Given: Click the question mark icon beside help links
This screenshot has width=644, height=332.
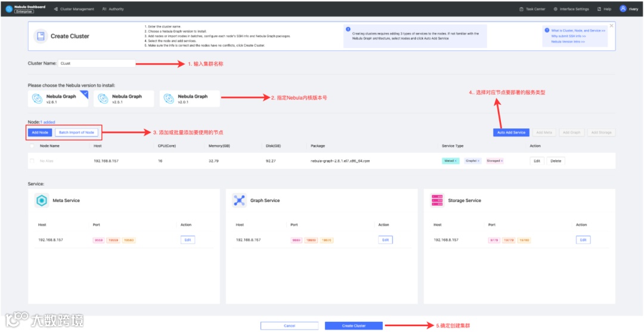Looking at the screenshot, I should tap(547, 30).
